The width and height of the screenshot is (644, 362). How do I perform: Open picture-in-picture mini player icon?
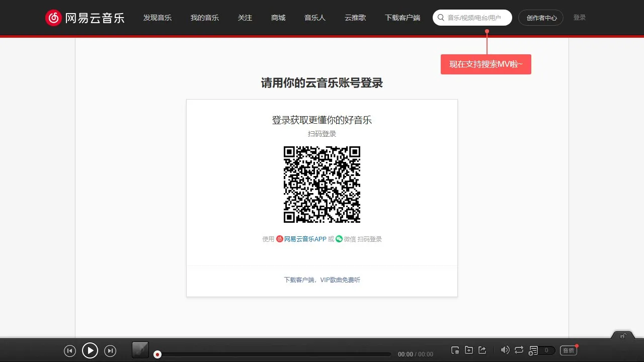pyautogui.click(x=455, y=350)
